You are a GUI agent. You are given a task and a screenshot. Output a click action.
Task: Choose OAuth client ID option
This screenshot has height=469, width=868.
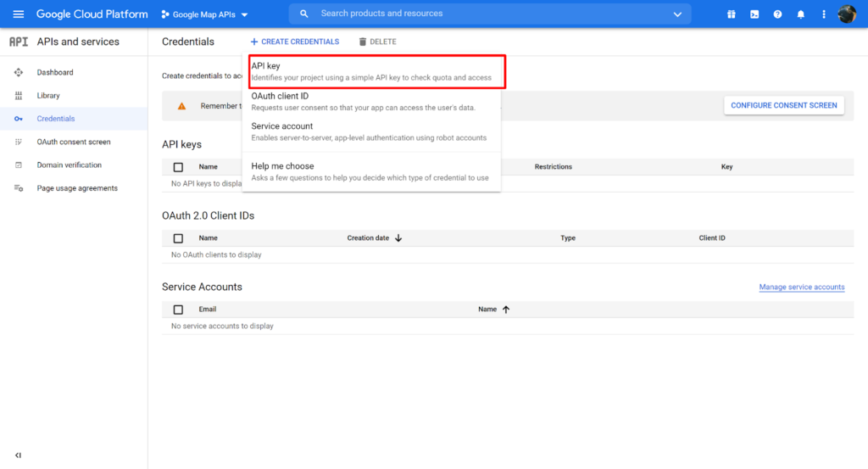pyautogui.click(x=371, y=101)
